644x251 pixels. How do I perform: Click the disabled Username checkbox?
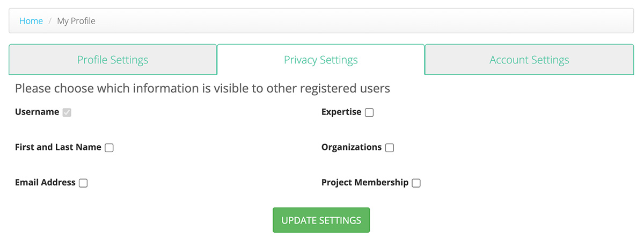point(67,112)
